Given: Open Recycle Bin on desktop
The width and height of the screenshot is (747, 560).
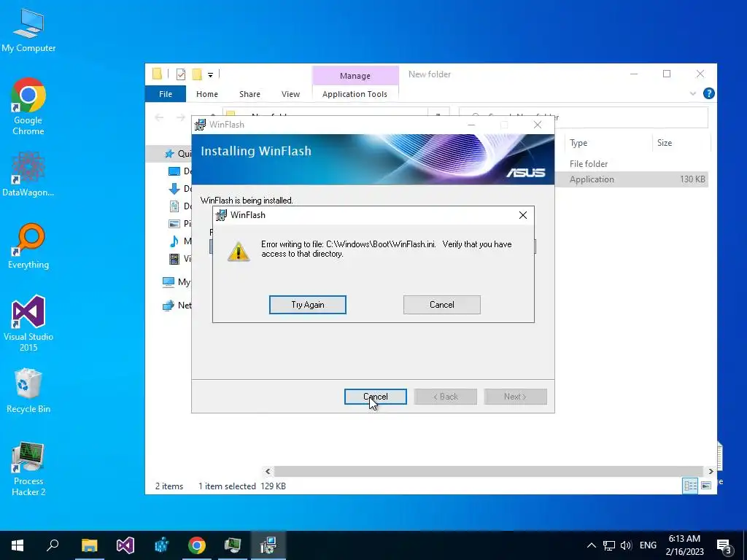Looking at the screenshot, I should [x=28, y=391].
